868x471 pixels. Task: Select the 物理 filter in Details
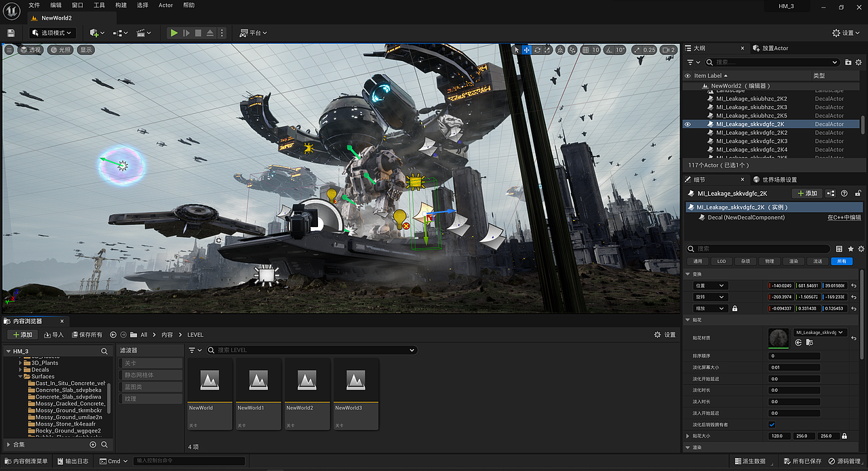[769, 261]
